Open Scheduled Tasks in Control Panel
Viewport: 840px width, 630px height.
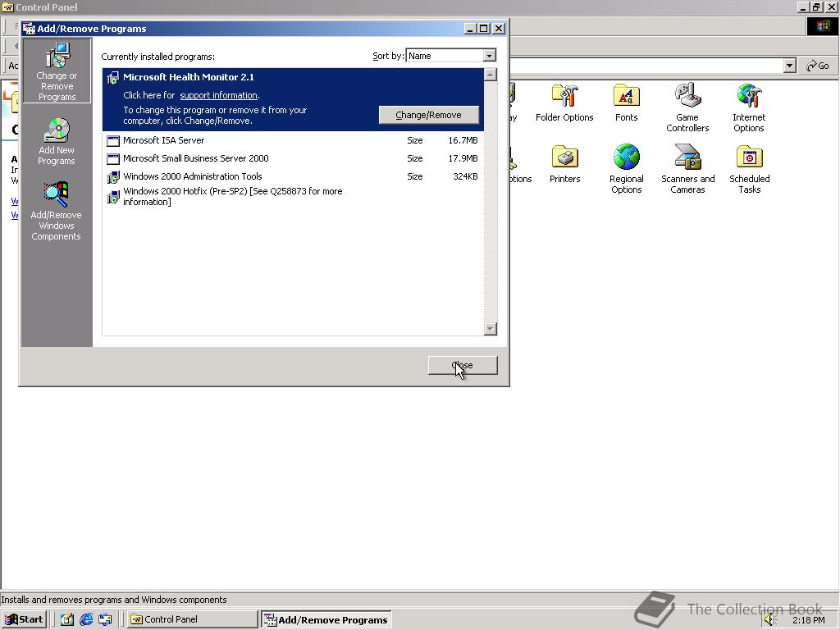[750, 169]
